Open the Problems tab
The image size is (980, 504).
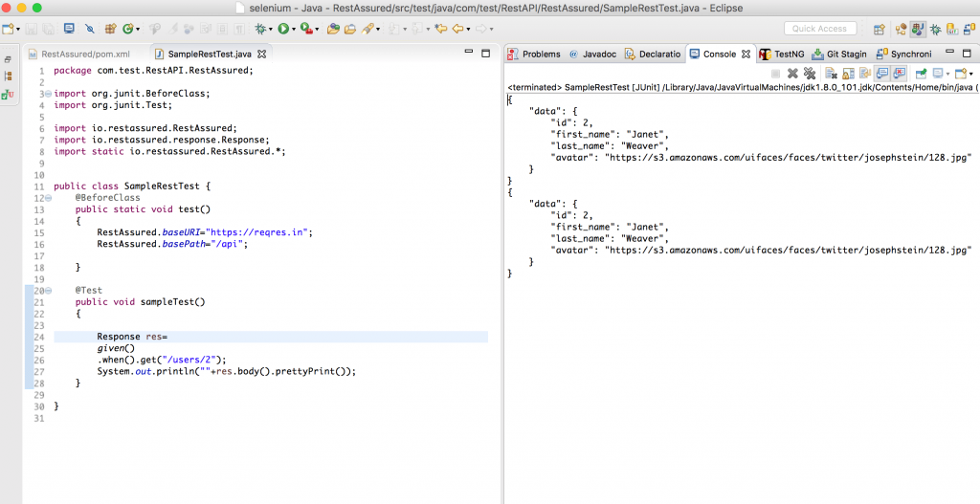point(541,55)
